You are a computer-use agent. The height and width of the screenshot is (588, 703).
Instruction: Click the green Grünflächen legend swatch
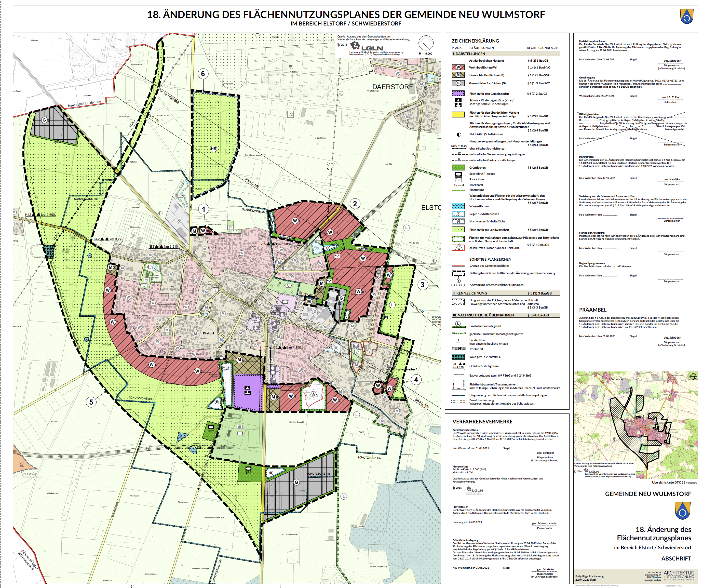[458, 167]
